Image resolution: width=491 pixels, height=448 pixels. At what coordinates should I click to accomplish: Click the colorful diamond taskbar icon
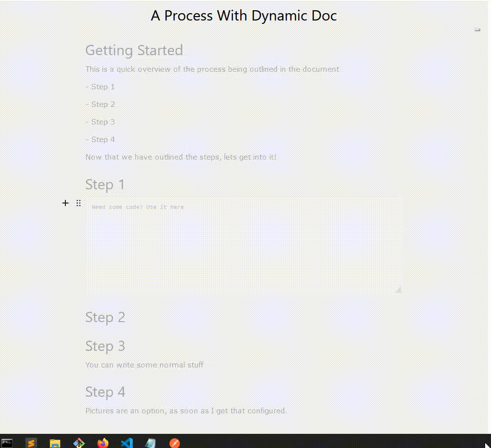pos(78,443)
